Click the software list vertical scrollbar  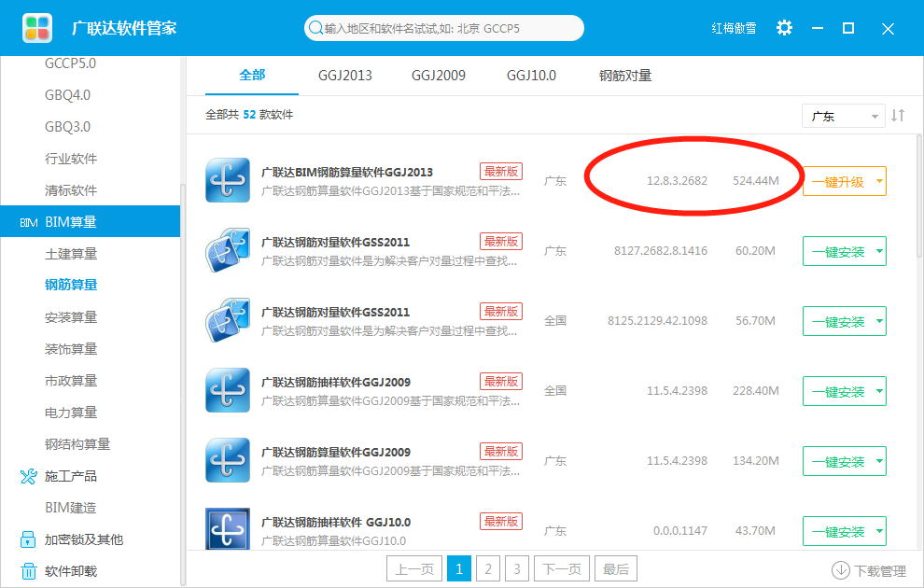pyautogui.click(x=919, y=196)
